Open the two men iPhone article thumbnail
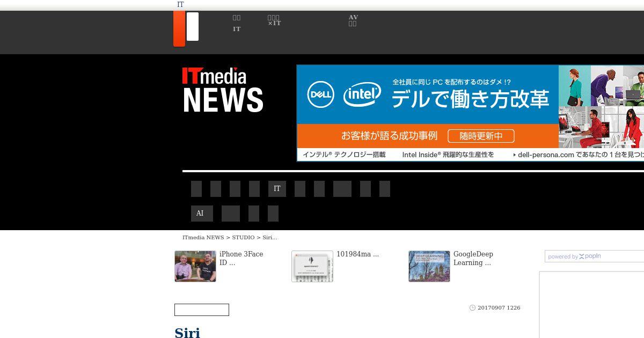The image size is (644, 338). point(195,266)
